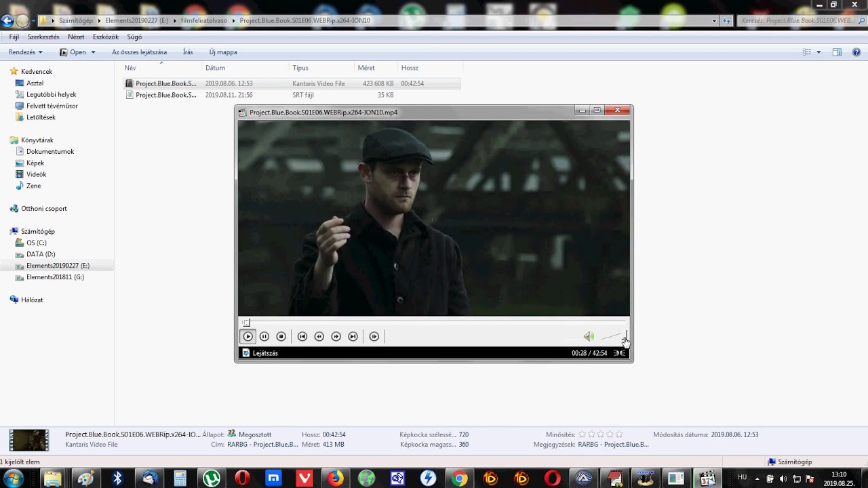Open the uTorrent taskbar icon
Viewport: 868px width, 488px height.
click(212, 479)
